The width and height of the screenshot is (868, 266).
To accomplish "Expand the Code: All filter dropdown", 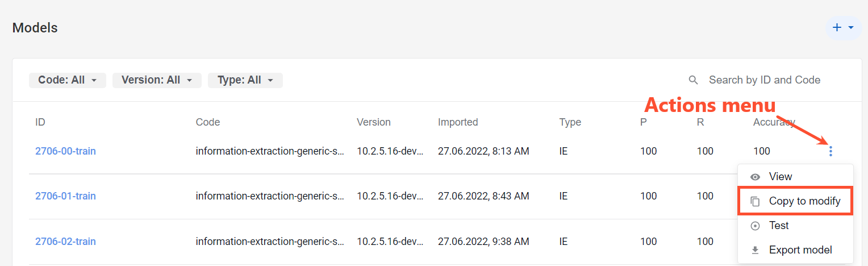I will coord(68,80).
